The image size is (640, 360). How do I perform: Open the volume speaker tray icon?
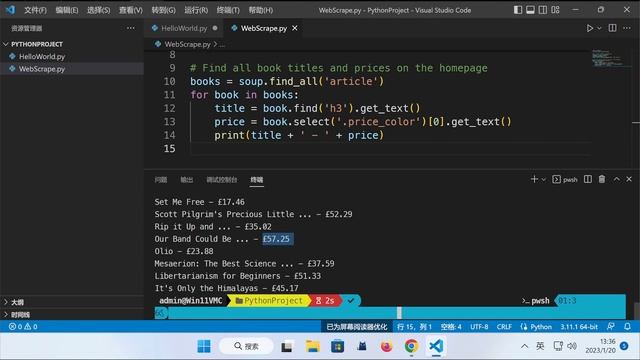572,346
